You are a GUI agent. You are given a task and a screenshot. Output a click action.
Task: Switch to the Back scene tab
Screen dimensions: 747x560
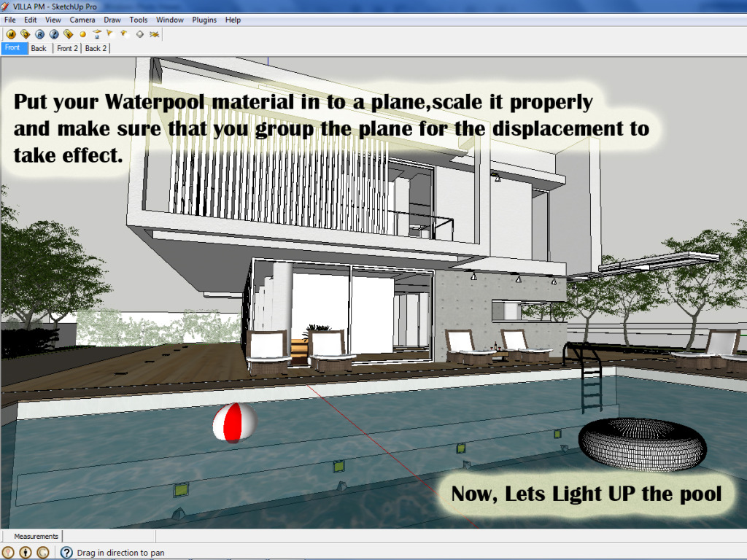click(38, 47)
